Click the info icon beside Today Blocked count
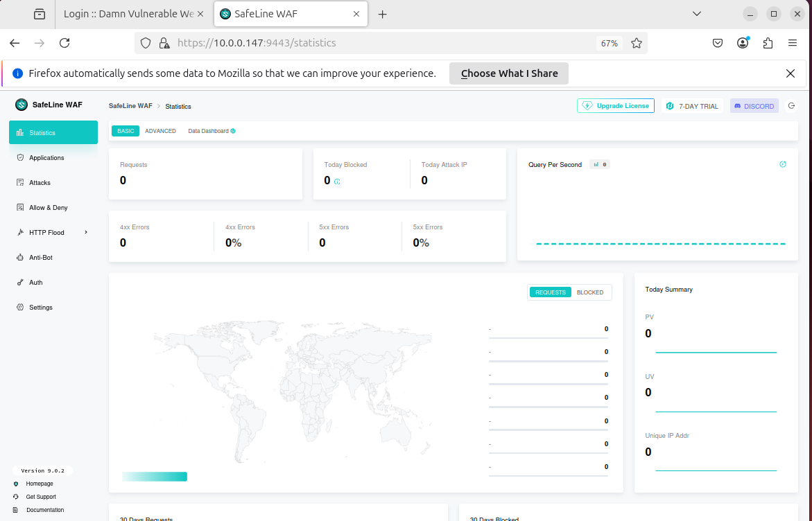Viewport: 812px width, 521px height. 337,182
